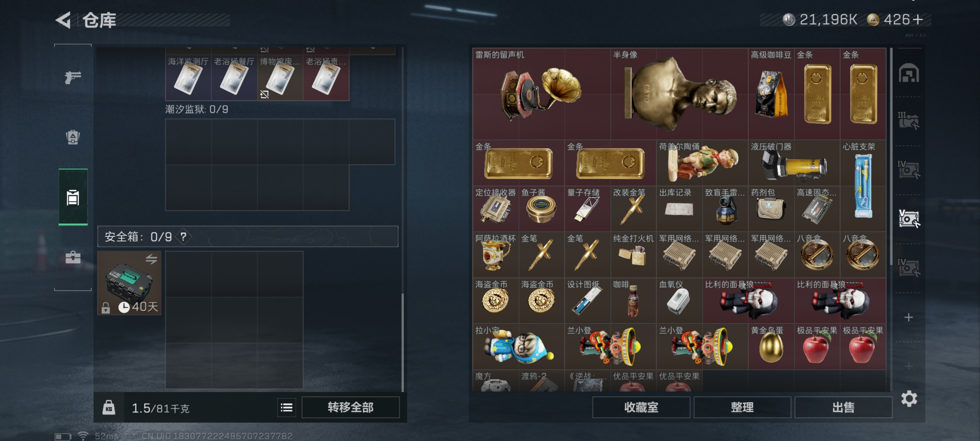Click the 转移全部 button
This screenshot has width=980, height=441.
[350, 408]
